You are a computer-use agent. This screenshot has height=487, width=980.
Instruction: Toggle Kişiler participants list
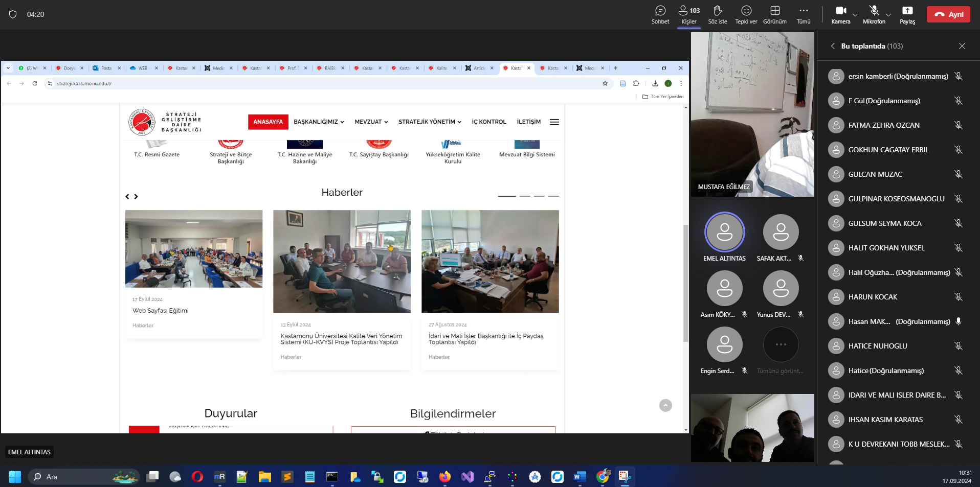(688, 14)
